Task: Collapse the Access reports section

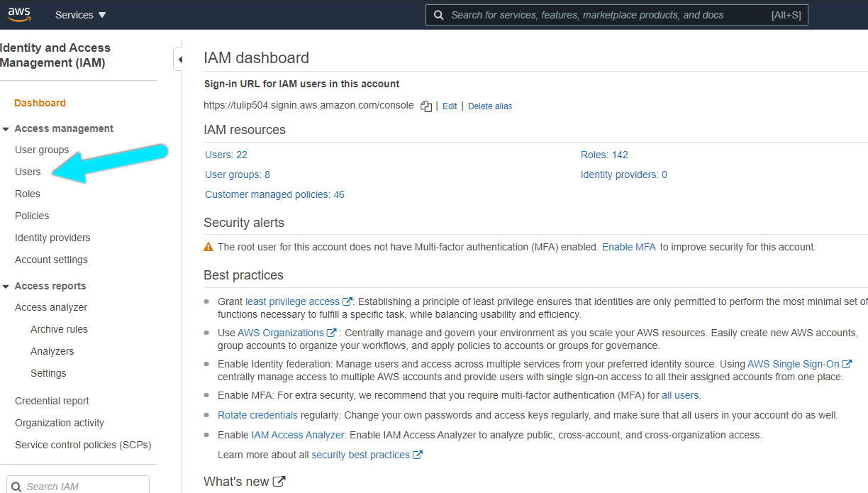Action: pos(6,285)
